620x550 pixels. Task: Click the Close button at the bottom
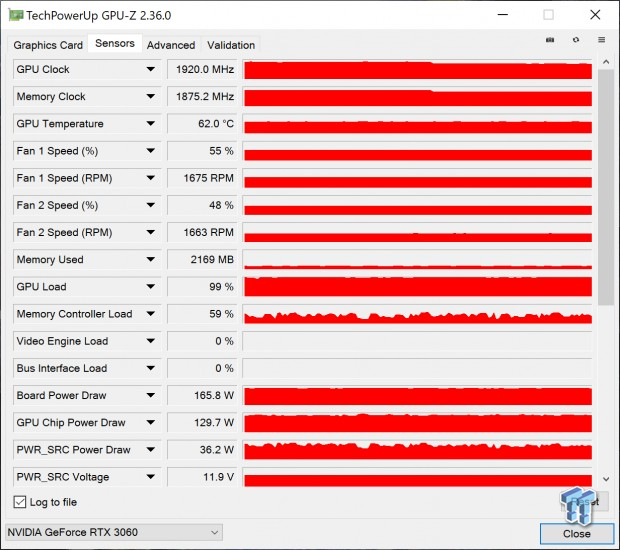[577, 534]
